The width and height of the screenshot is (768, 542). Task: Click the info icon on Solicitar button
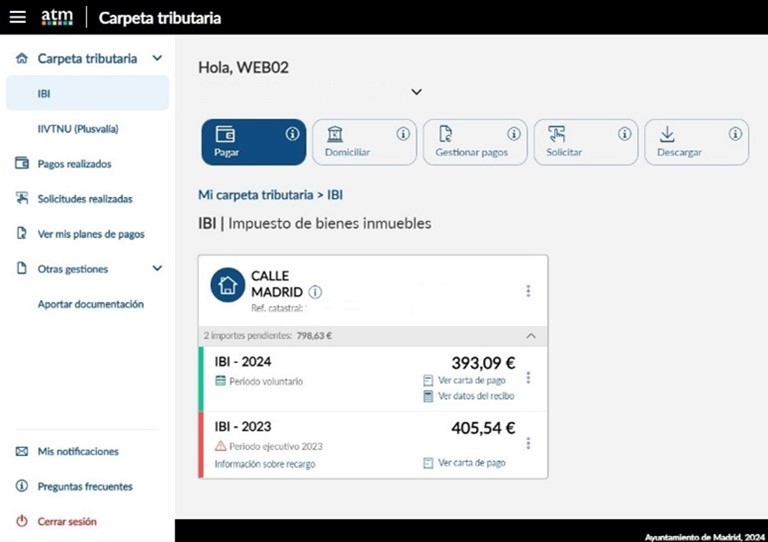click(625, 133)
